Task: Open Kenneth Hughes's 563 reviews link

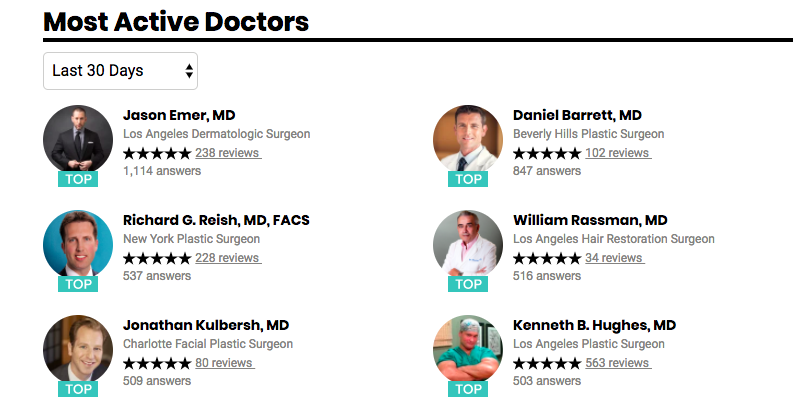Action: [x=618, y=363]
